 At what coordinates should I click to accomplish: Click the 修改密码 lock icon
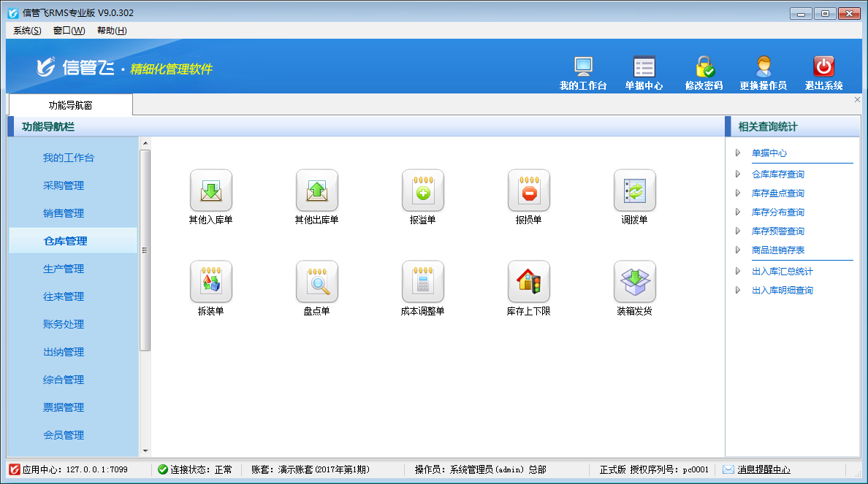(704, 67)
